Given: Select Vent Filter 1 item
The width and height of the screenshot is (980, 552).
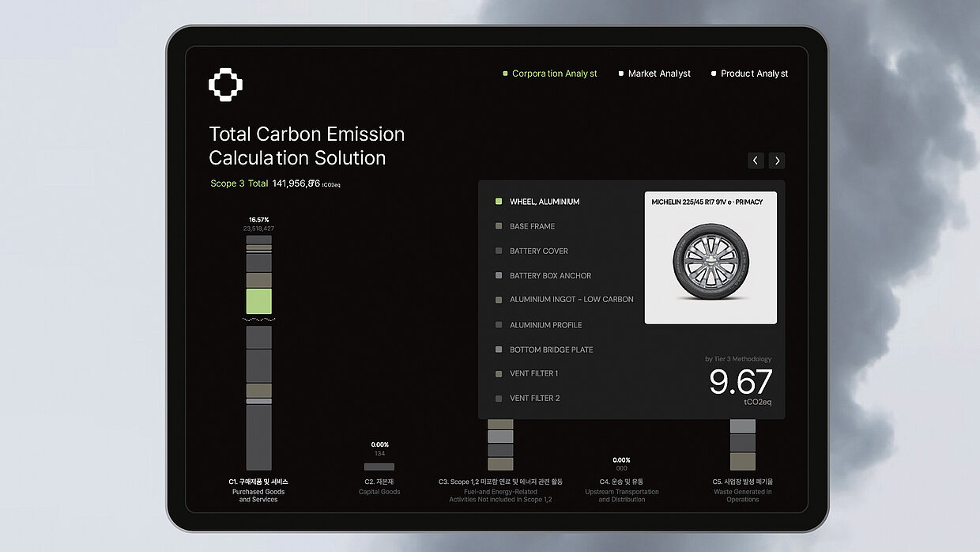Looking at the screenshot, I should click(x=533, y=373).
